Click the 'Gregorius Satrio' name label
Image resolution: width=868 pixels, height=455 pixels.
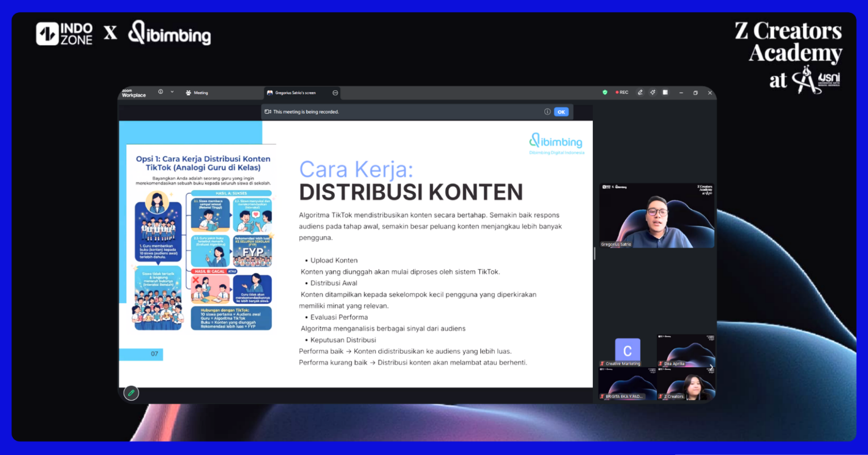(x=616, y=244)
